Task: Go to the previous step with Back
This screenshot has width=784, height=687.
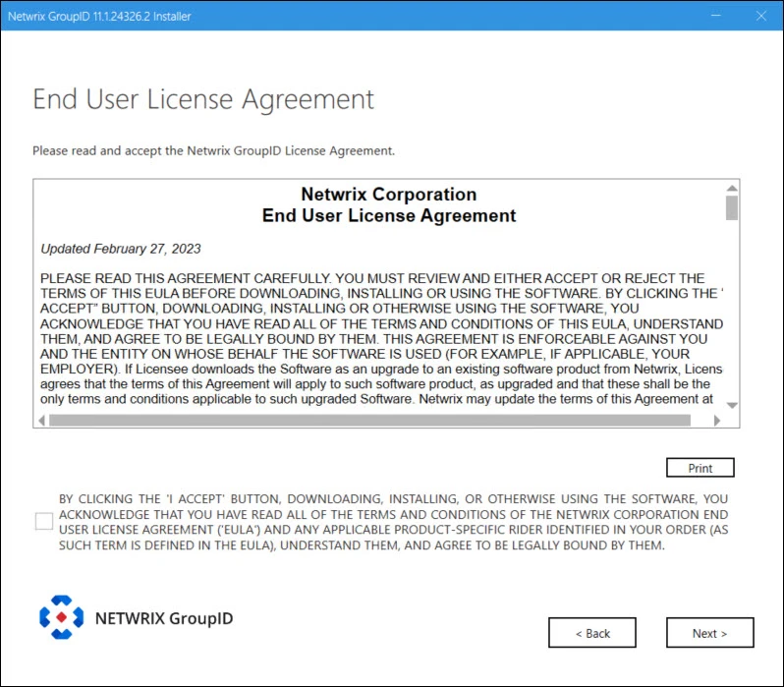Action: tap(592, 633)
